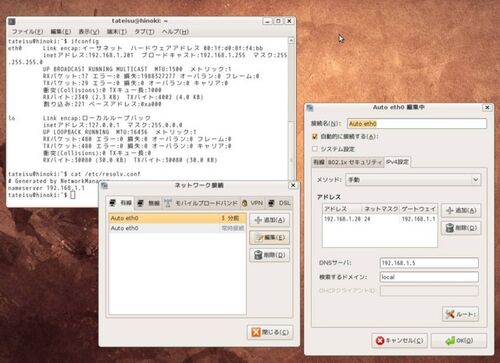Open the ヘルプ menu in the terminal

click(x=175, y=32)
